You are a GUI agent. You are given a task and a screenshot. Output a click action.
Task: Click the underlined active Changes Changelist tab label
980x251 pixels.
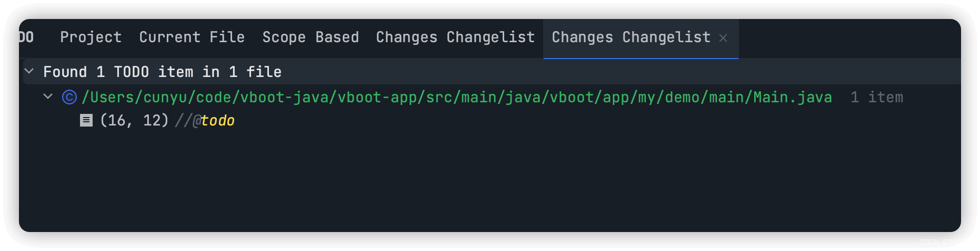click(x=631, y=37)
